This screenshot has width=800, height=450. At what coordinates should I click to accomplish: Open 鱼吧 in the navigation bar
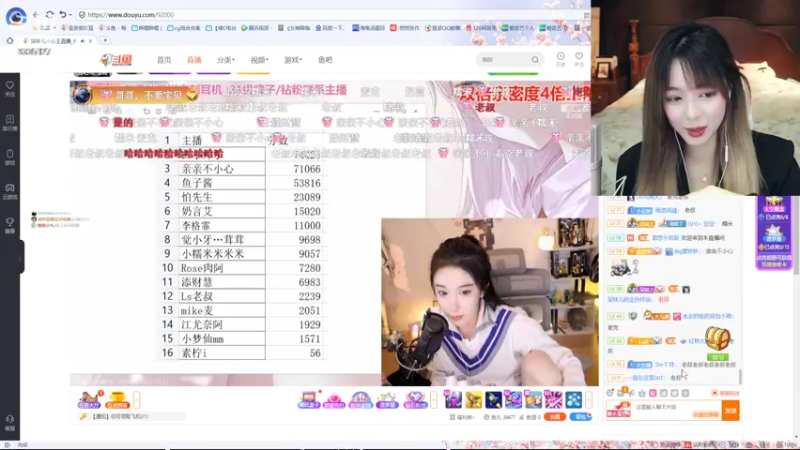pos(325,60)
